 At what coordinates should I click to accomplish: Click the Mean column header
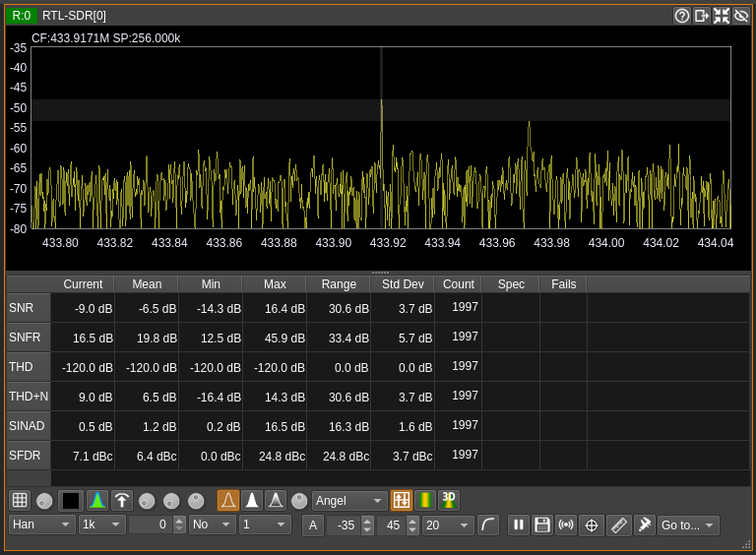click(147, 284)
